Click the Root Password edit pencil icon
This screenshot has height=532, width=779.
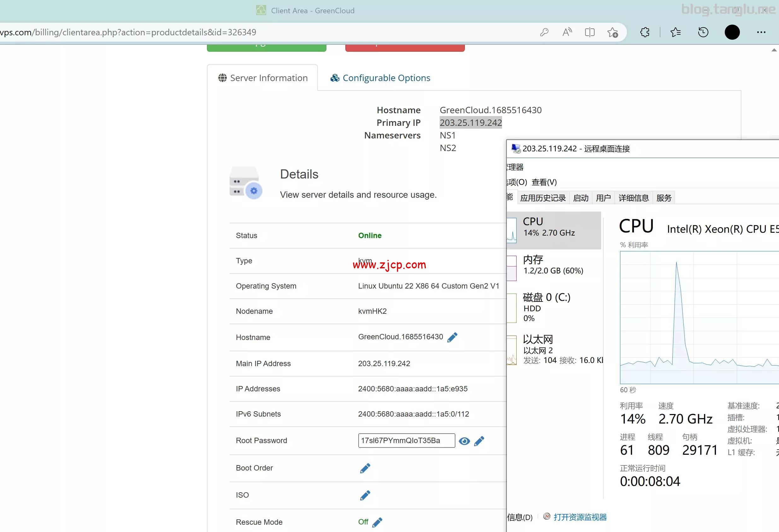pyautogui.click(x=479, y=441)
